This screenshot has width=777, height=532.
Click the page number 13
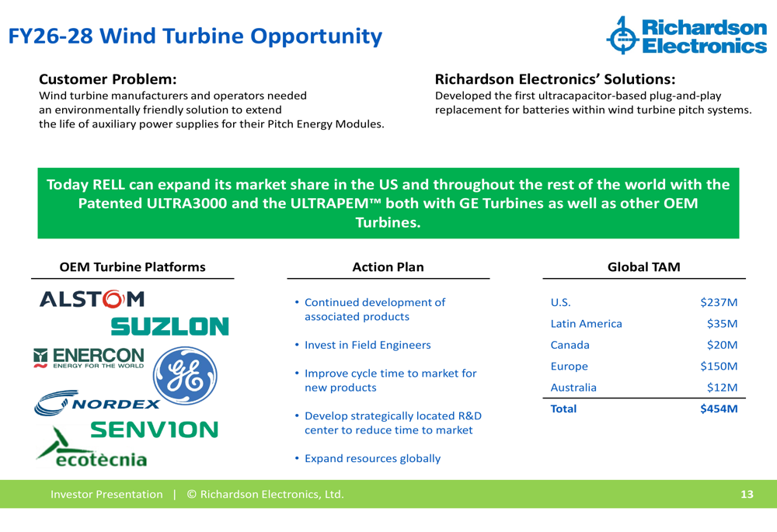coord(747,495)
